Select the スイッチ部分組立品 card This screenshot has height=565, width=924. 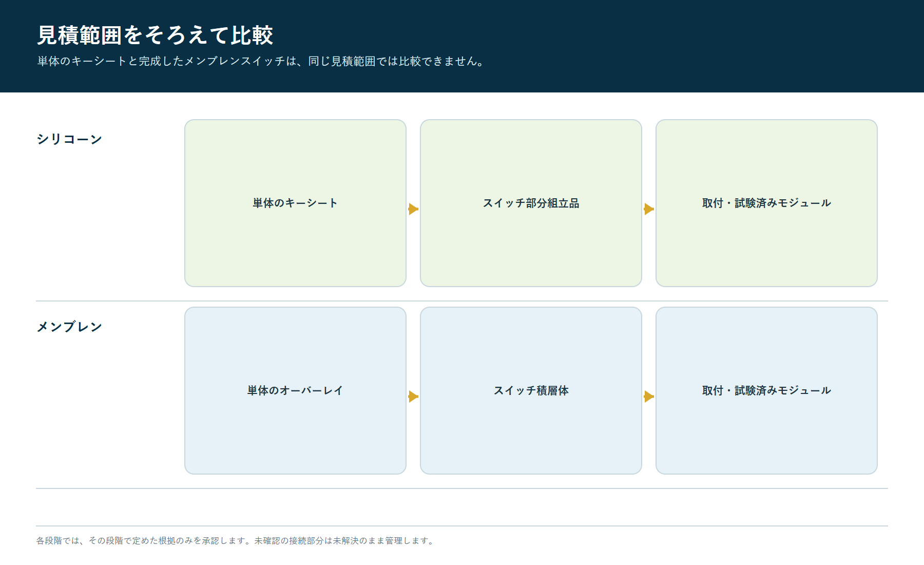click(x=531, y=203)
